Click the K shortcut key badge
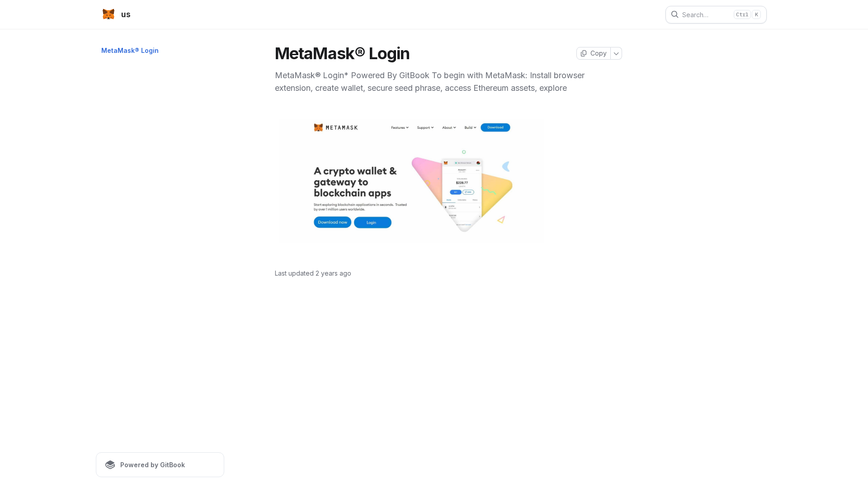868x488 pixels. tap(756, 14)
